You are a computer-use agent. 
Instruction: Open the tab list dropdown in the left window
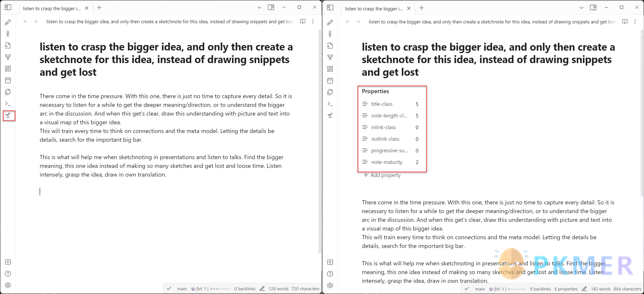[x=259, y=7]
